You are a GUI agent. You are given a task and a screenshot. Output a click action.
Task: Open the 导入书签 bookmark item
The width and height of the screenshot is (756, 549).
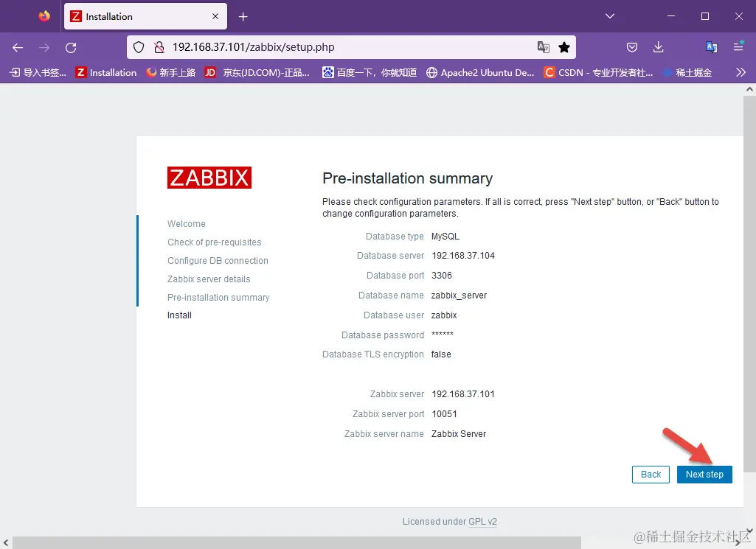pos(38,72)
